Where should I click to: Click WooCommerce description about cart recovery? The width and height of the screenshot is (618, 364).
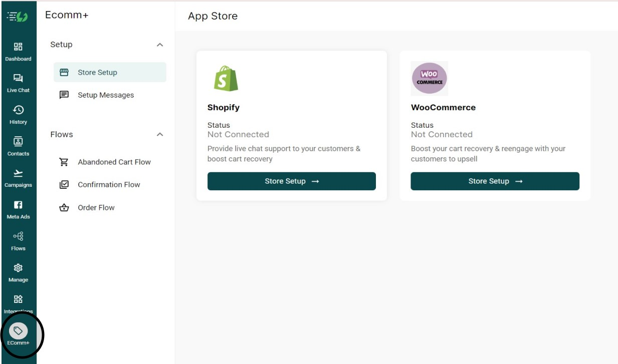(x=488, y=154)
